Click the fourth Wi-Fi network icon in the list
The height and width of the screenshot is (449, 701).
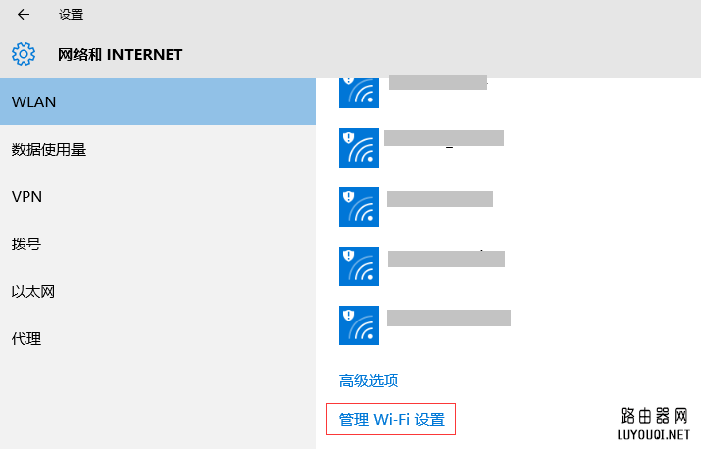[359, 266]
